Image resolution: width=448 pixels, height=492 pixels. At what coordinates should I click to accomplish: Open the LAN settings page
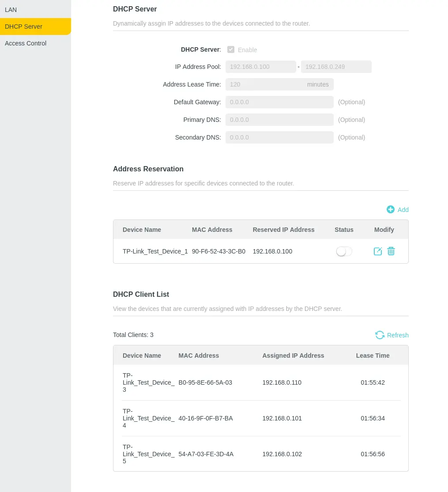click(11, 10)
